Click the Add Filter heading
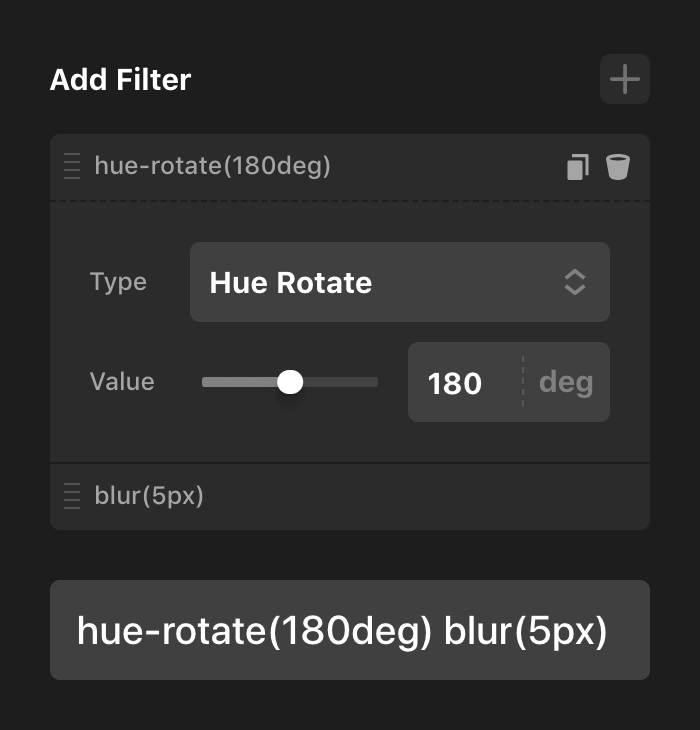This screenshot has height=730, width=700. (x=120, y=80)
